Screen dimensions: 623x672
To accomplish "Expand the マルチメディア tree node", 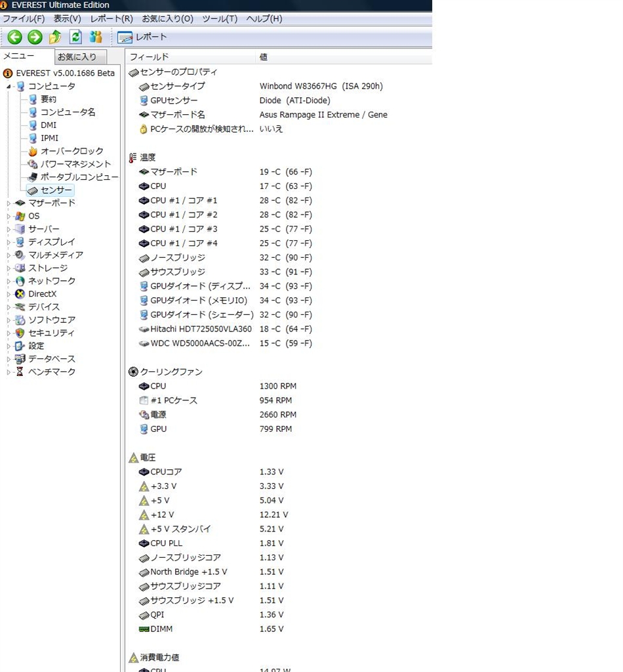I will pyautogui.click(x=9, y=255).
